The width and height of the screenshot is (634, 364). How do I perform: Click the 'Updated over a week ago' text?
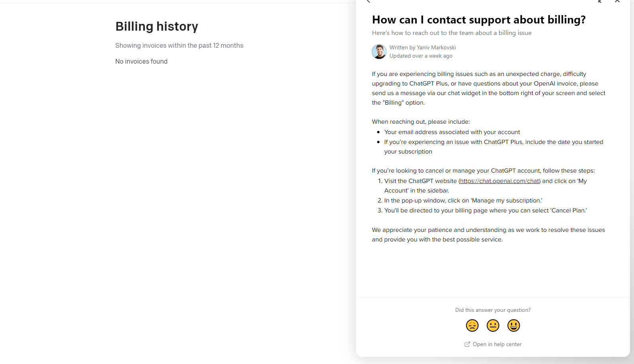(x=421, y=56)
